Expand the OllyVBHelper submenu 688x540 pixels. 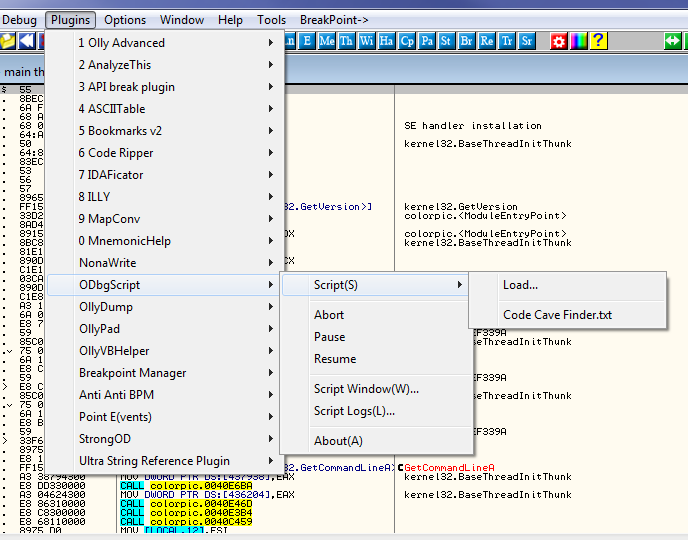pos(165,350)
